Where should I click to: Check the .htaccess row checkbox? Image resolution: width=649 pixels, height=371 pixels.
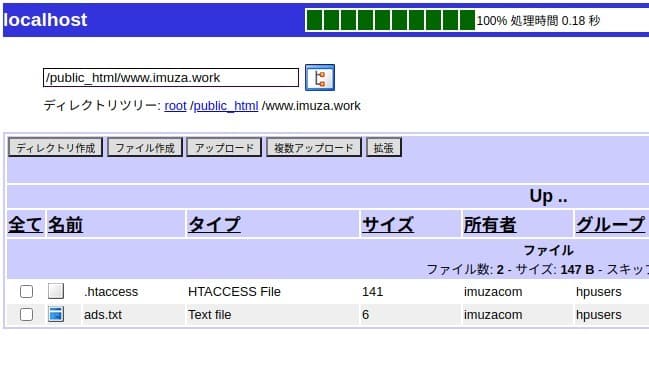pos(26,292)
